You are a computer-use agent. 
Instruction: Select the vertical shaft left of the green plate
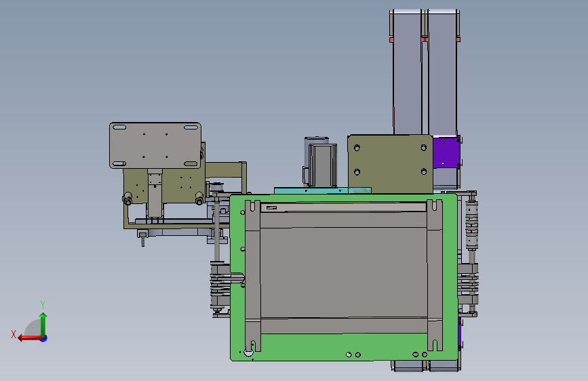click(x=217, y=230)
